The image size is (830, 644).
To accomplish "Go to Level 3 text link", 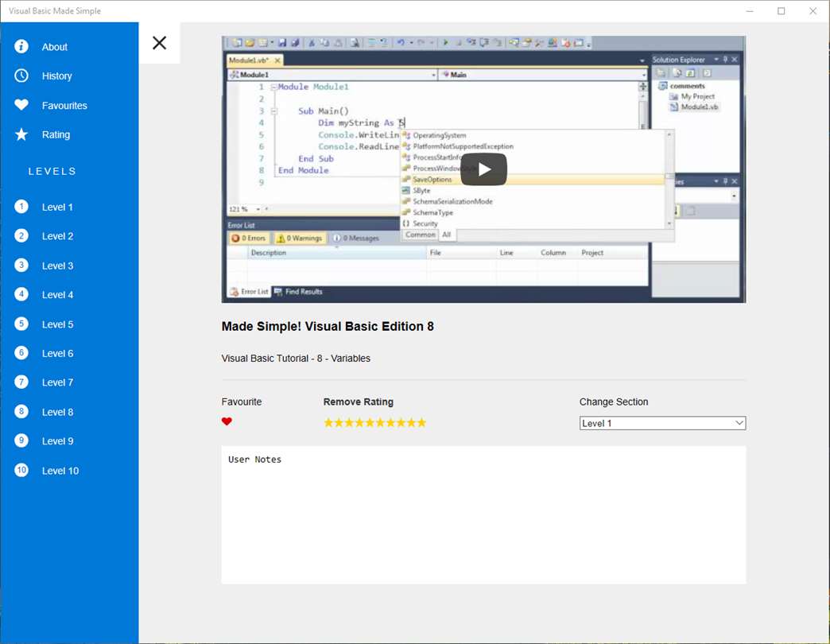I will [x=57, y=266].
